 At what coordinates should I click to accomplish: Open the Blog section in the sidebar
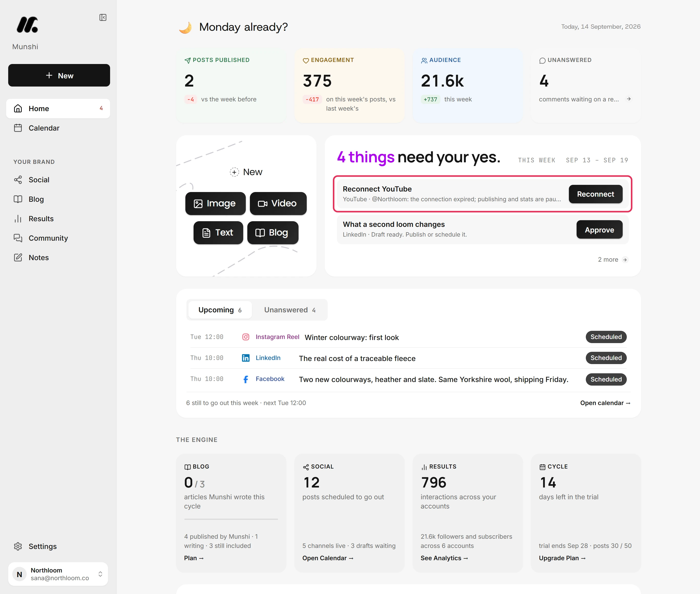[58, 199]
